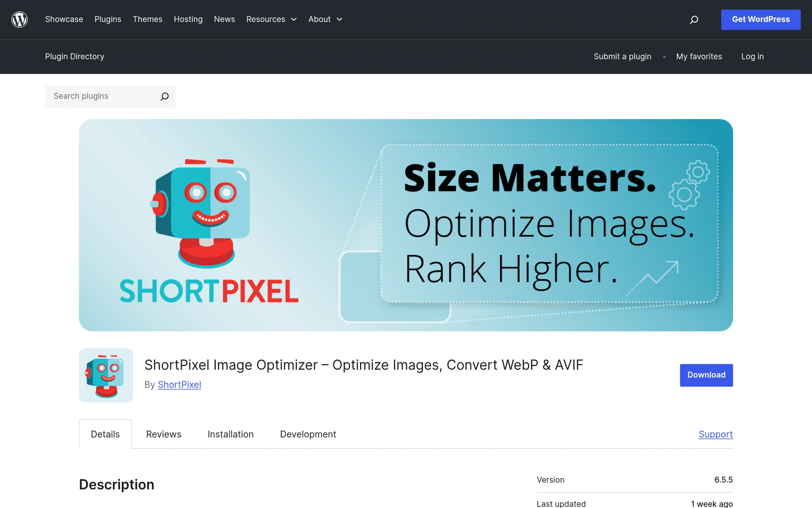Open the Hosting nav item
The width and height of the screenshot is (812, 508).
coord(188,19)
